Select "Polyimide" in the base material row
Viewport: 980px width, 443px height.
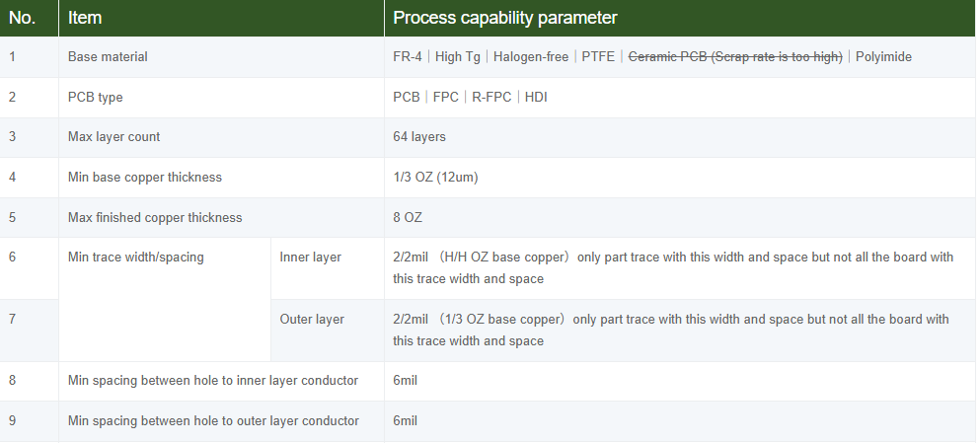tap(883, 57)
